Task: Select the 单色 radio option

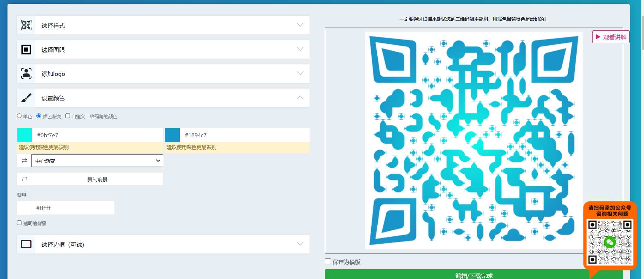Action: click(x=19, y=116)
